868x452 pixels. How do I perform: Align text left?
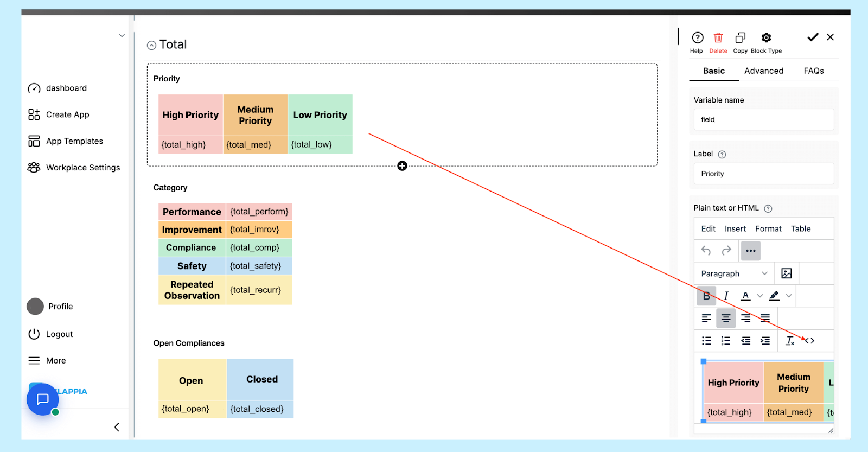tap(706, 318)
